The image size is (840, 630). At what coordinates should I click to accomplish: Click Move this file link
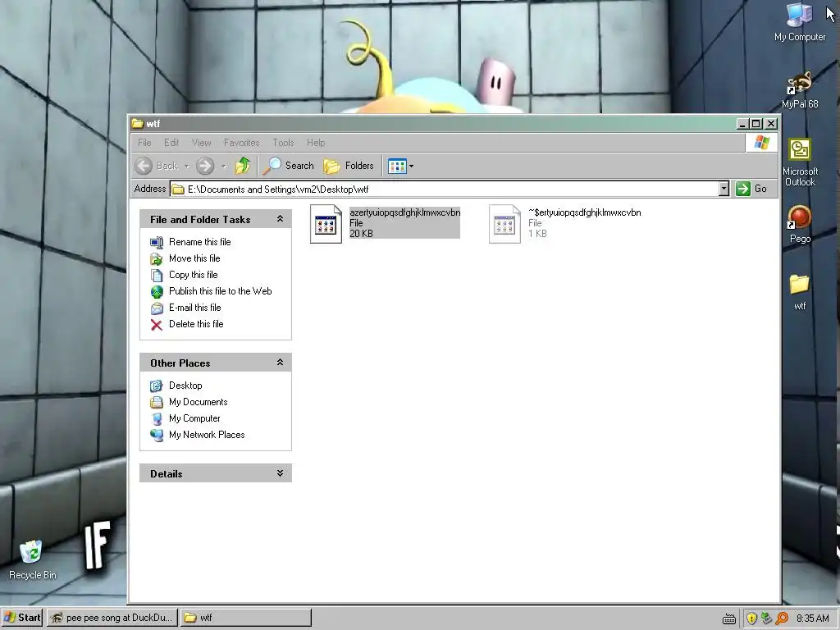[x=194, y=258]
